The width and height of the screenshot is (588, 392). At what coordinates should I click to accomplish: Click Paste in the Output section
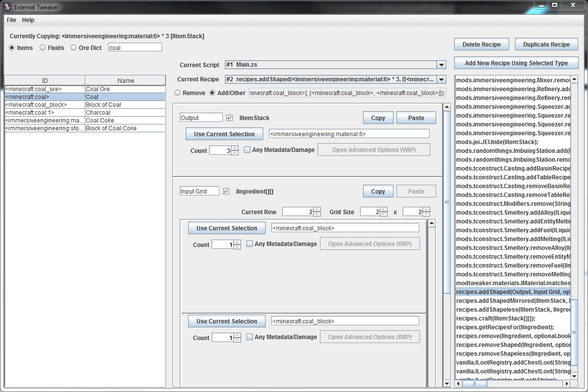(416, 118)
